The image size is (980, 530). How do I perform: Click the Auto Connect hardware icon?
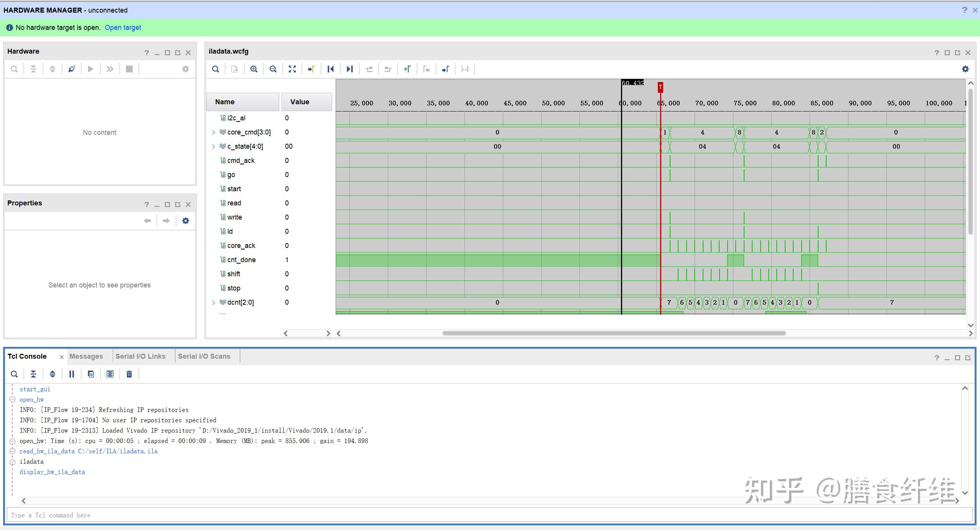tap(72, 69)
